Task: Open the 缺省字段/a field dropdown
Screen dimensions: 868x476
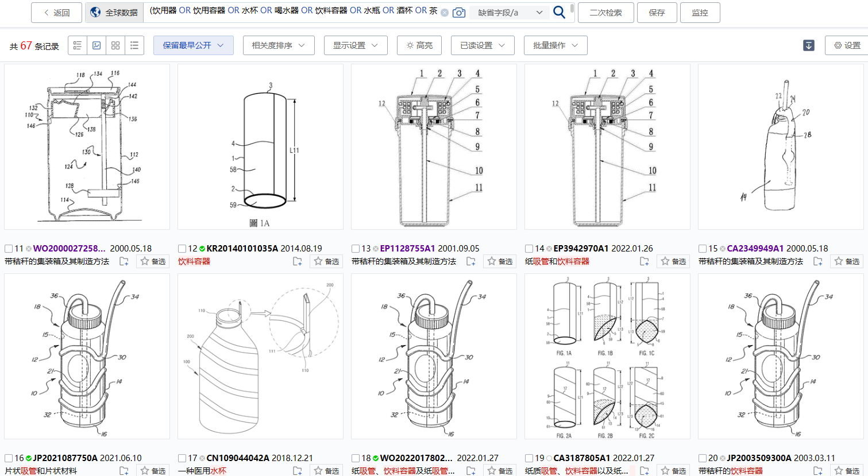Action: click(x=510, y=12)
